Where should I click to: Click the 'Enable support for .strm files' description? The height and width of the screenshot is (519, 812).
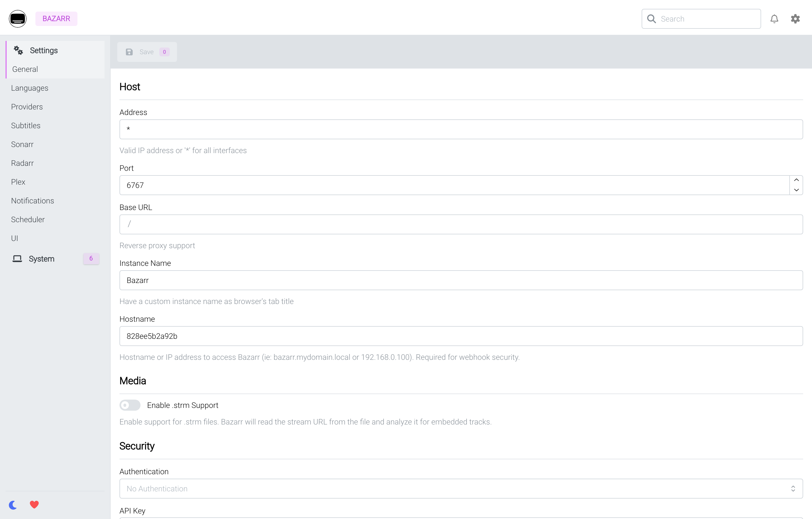[x=306, y=422]
